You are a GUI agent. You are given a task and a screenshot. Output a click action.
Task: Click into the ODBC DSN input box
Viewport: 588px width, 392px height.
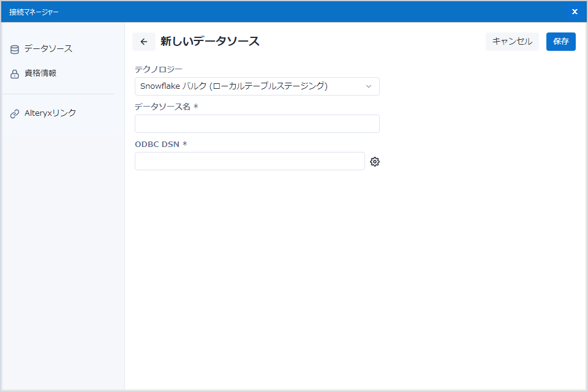[249, 161]
